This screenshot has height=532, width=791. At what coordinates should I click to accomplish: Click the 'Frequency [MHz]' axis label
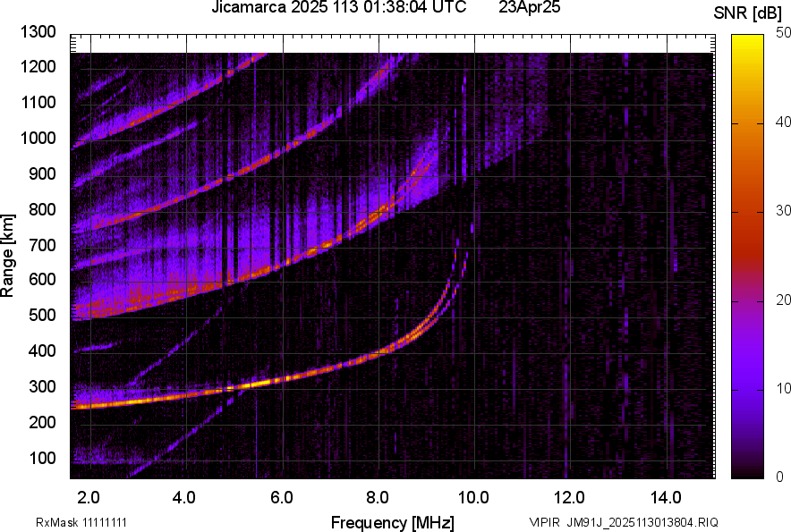tap(393, 522)
